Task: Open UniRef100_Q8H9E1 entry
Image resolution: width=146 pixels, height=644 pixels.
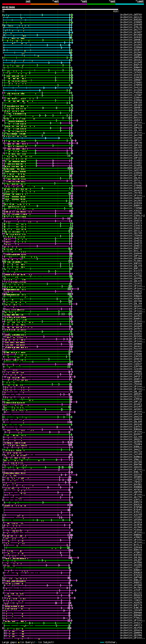Action: [131, 40]
